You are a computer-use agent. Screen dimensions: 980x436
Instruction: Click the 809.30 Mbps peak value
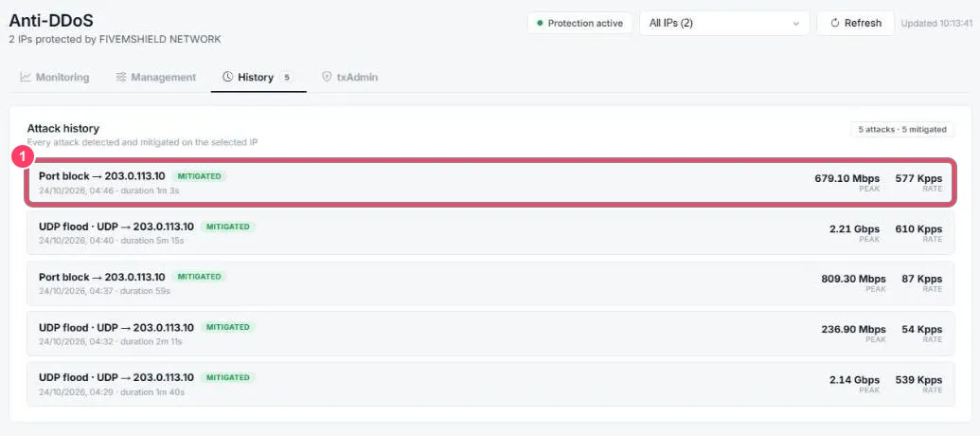(x=853, y=279)
